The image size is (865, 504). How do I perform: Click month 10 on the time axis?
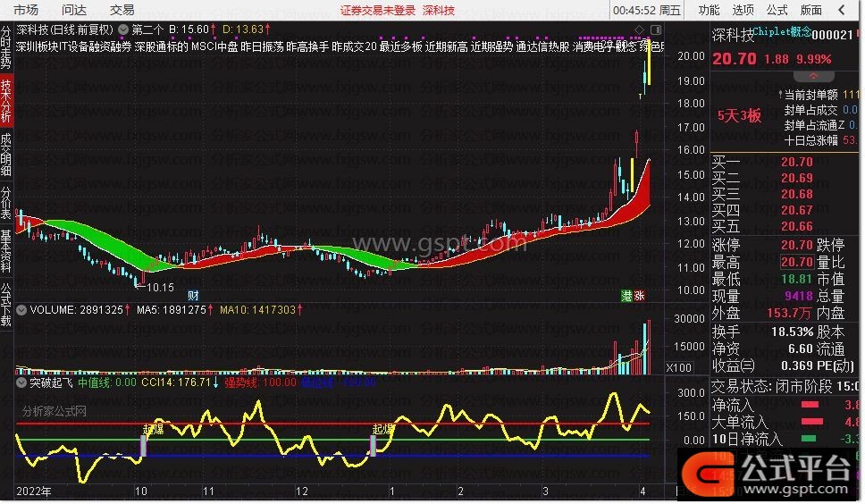tap(141, 491)
